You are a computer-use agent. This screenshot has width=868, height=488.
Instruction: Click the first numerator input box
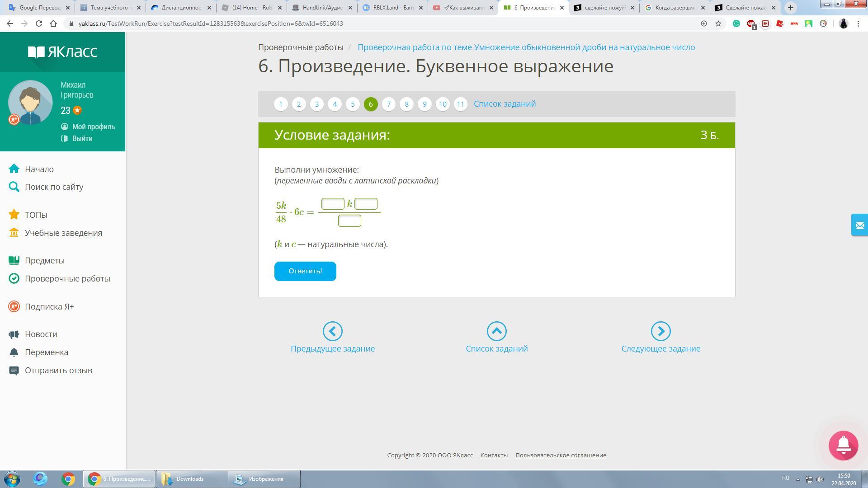(333, 204)
